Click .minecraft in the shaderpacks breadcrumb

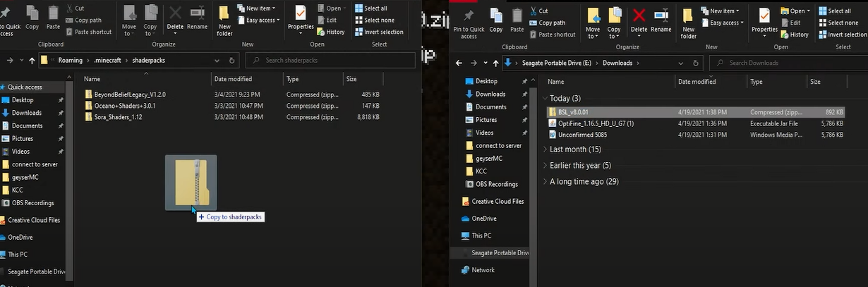tap(107, 60)
